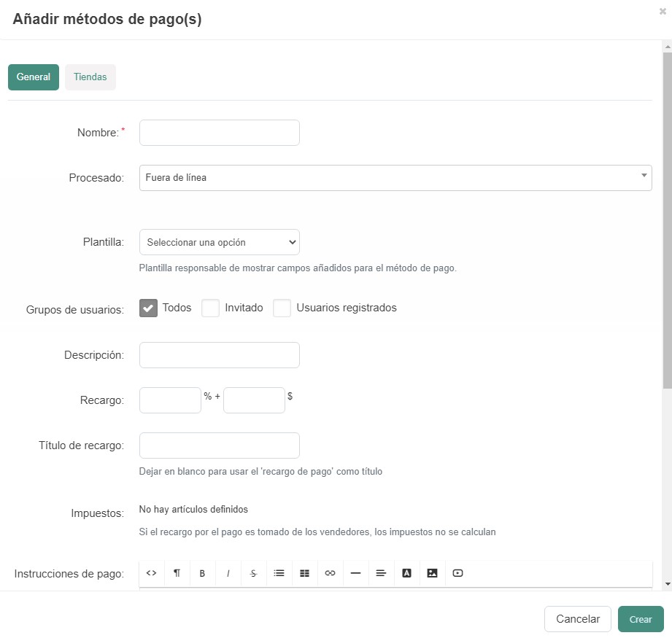This screenshot has height=638, width=672.
Task: Insert a video in the editor
Action: 457,573
